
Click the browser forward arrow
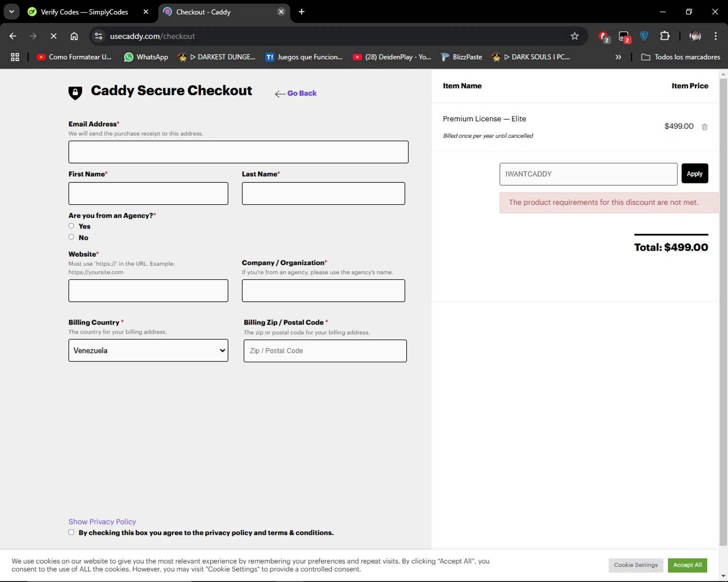[x=33, y=36]
